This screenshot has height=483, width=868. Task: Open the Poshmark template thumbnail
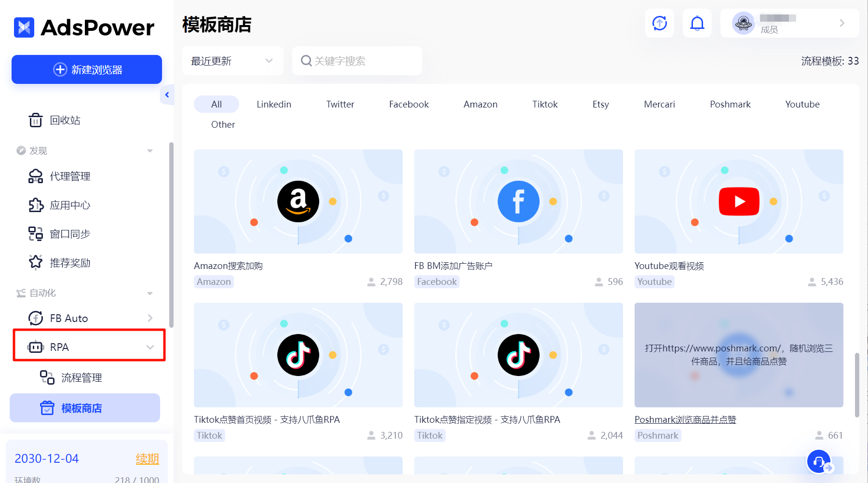(739, 355)
